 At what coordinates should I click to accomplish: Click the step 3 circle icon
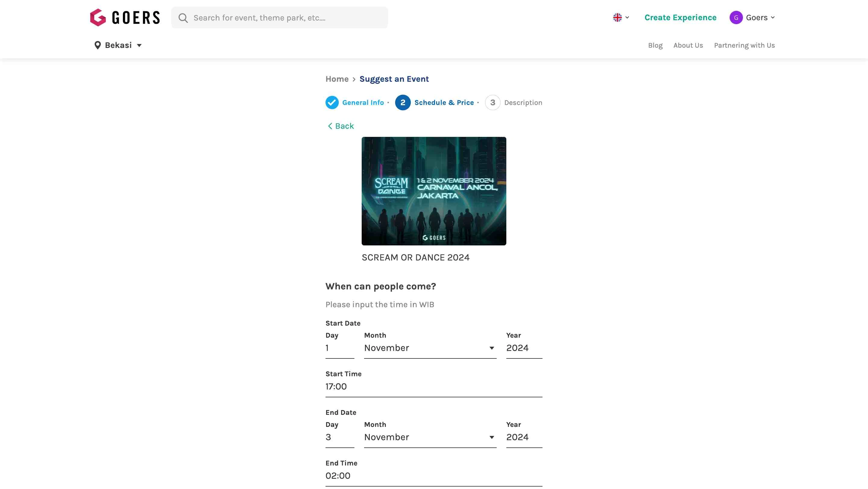pyautogui.click(x=493, y=103)
